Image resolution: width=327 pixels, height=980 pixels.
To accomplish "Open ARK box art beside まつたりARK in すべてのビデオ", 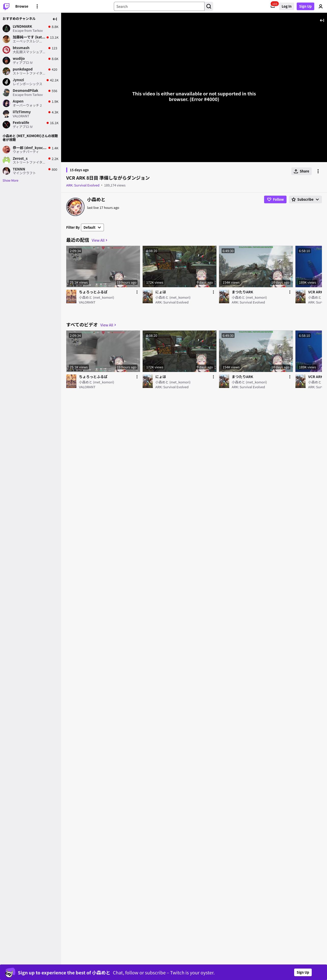I will (x=224, y=381).
